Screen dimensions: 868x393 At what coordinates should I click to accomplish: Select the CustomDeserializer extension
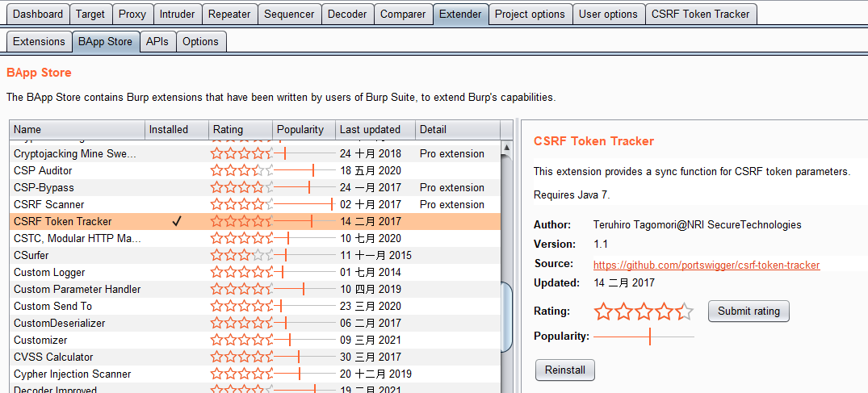[x=255, y=324]
